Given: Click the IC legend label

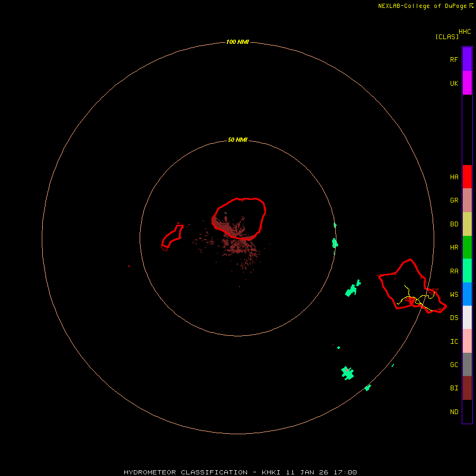Looking at the screenshot, I should click(454, 342).
